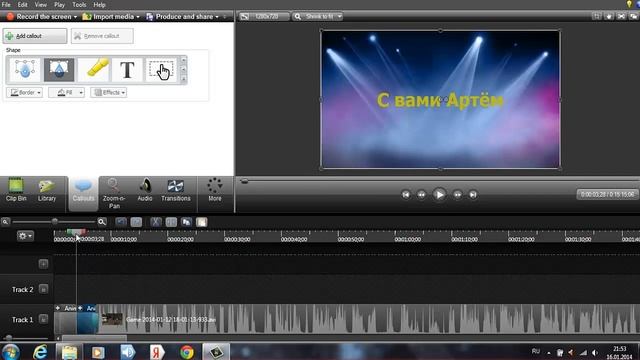The image size is (640, 360).
Task: Click the timeline zoom in magnifier
Action: tap(102, 222)
